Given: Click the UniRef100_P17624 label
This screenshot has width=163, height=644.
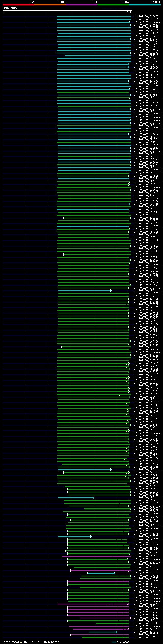Looking at the screenshot, I should coord(146,330).
